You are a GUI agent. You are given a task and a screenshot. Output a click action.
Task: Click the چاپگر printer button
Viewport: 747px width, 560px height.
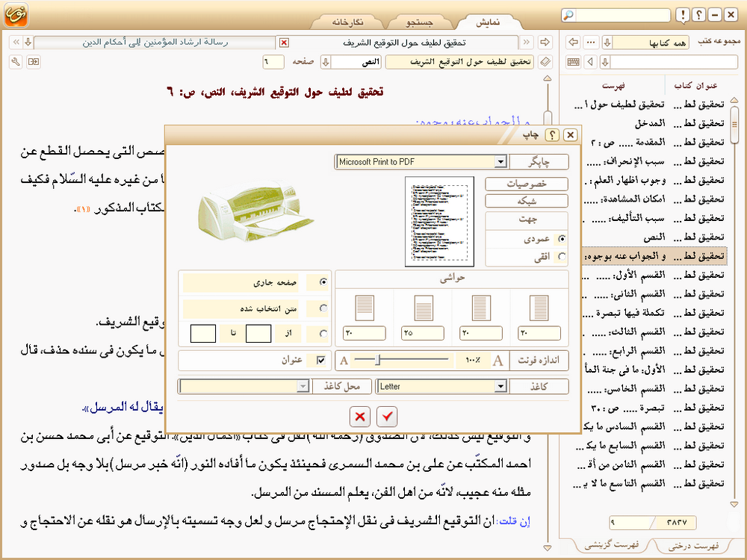point(539,162)
